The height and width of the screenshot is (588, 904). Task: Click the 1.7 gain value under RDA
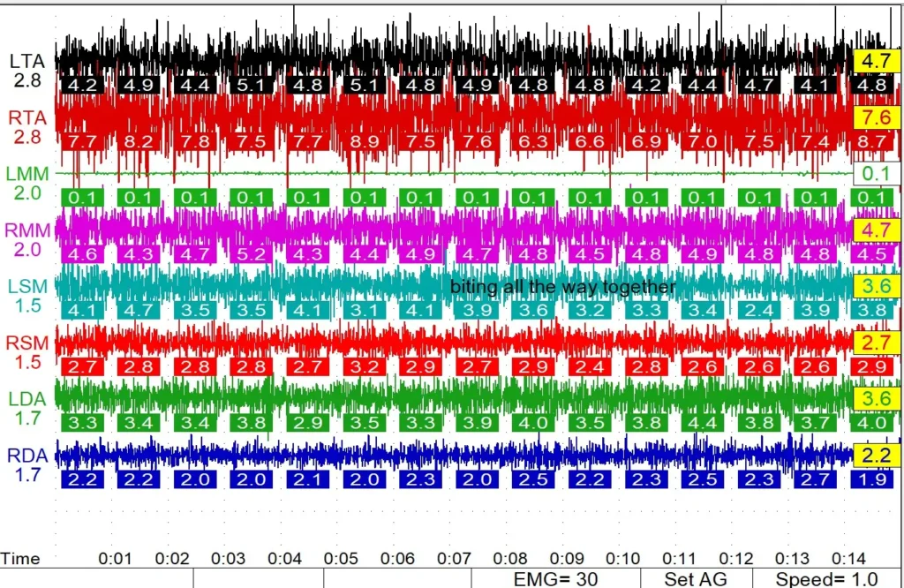[27, 475]
